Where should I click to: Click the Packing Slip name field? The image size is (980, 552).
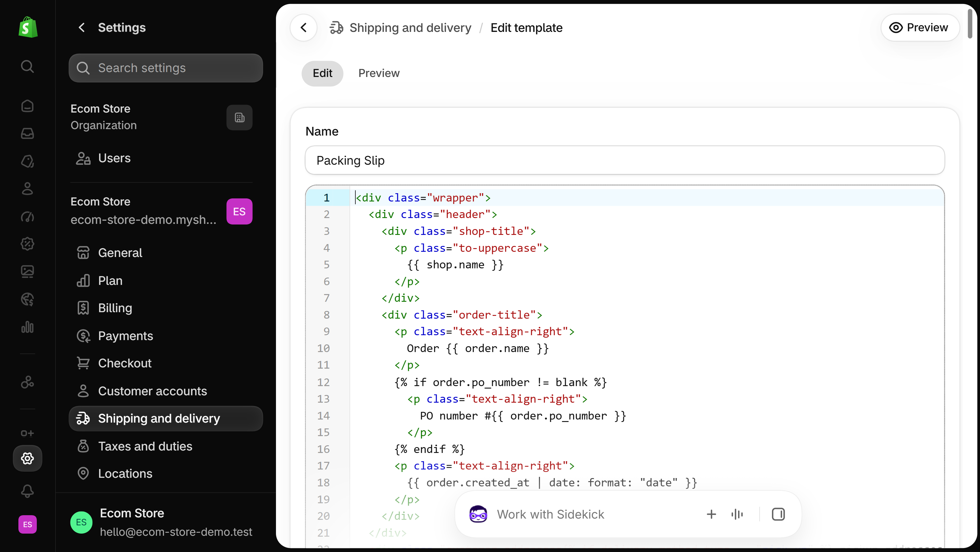(x=625, y=160)
